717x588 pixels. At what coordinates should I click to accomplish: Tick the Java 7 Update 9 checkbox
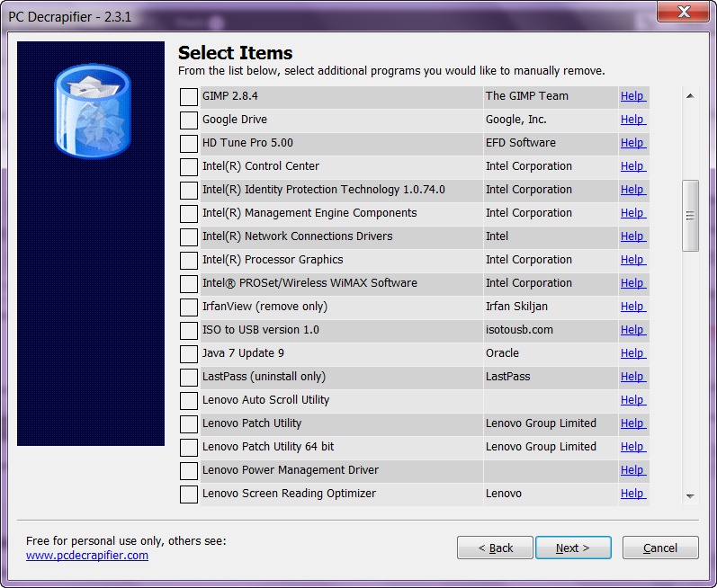click(x=188, y=353)
